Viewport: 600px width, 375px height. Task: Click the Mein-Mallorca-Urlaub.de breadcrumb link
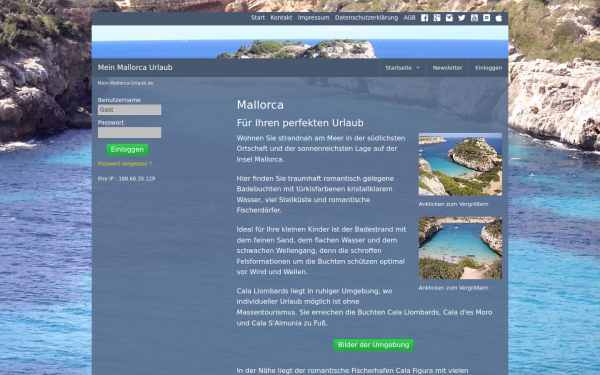[x=126, y=83]
